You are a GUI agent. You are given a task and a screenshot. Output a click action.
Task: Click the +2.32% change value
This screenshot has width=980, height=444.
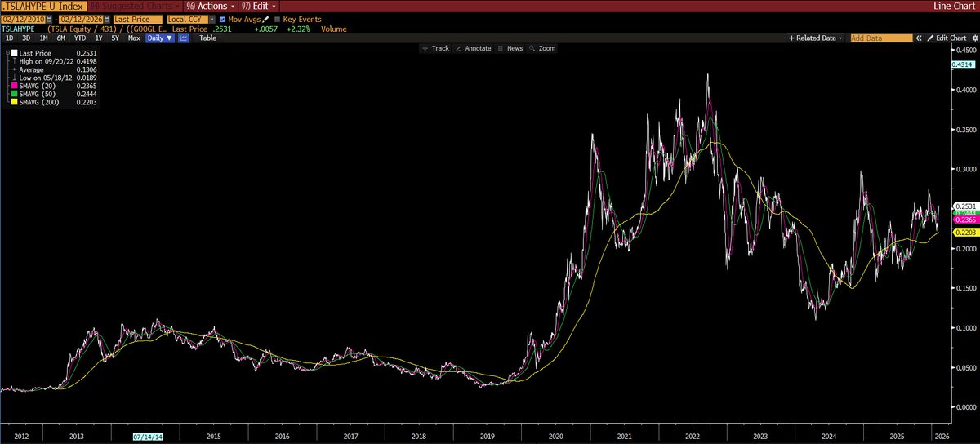click(x=298, y=29)
